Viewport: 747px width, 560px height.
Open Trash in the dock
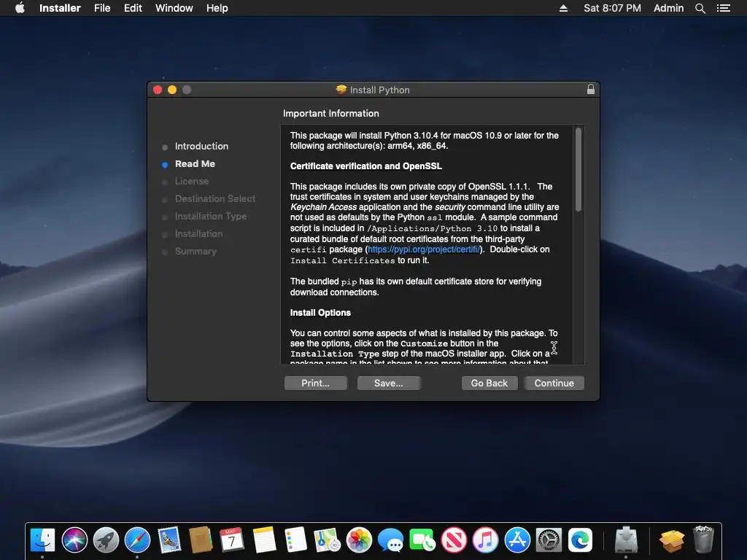click(703, 539)
